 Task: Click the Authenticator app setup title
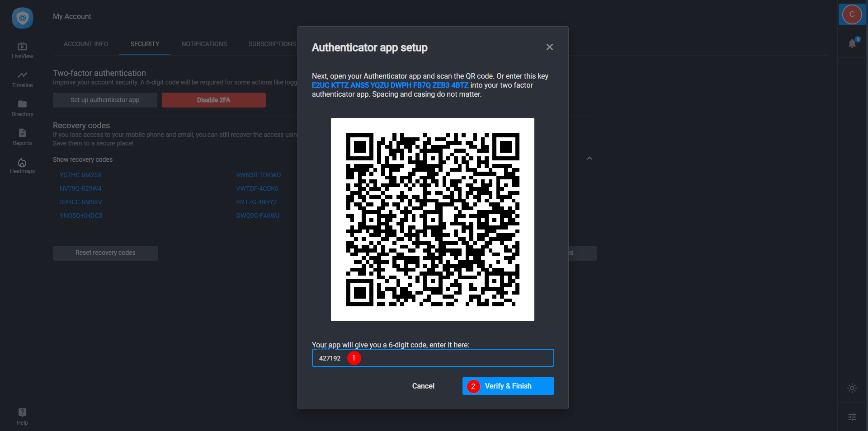tap(369, 47)
